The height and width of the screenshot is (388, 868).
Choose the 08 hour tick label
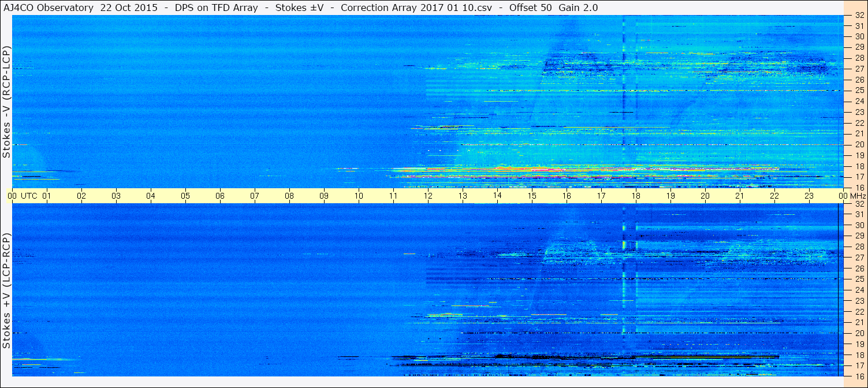[289, 196]
